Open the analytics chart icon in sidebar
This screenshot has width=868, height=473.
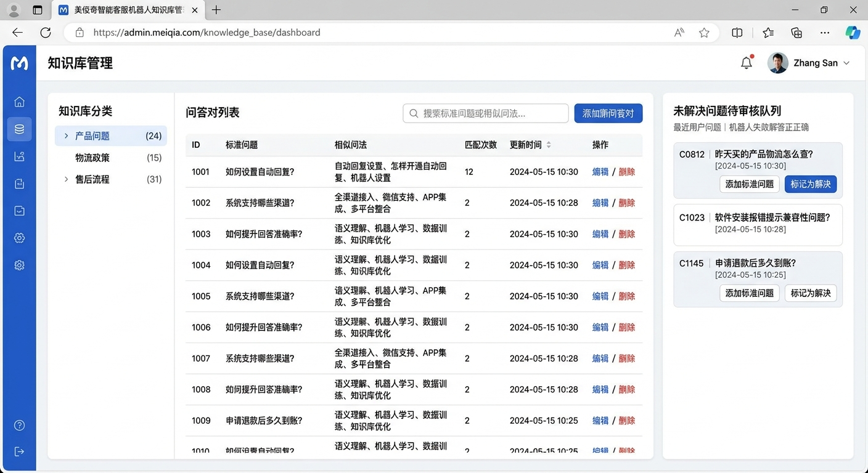[19, 156]
